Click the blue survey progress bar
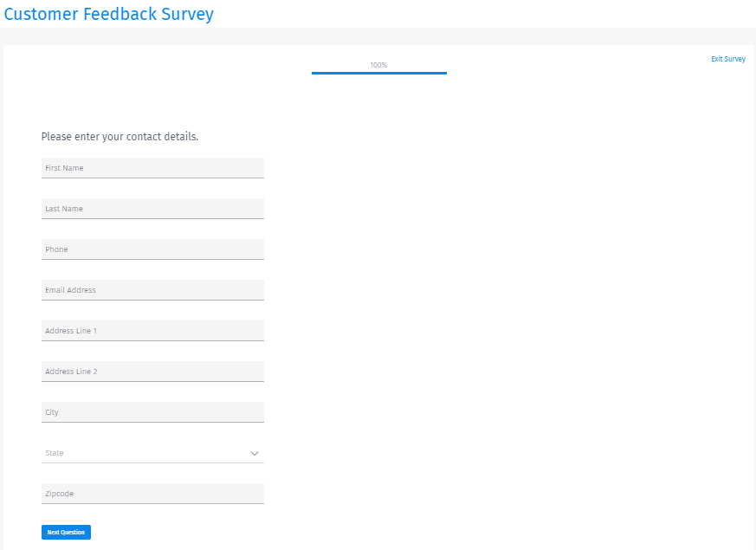 click(x=379, y=73)
